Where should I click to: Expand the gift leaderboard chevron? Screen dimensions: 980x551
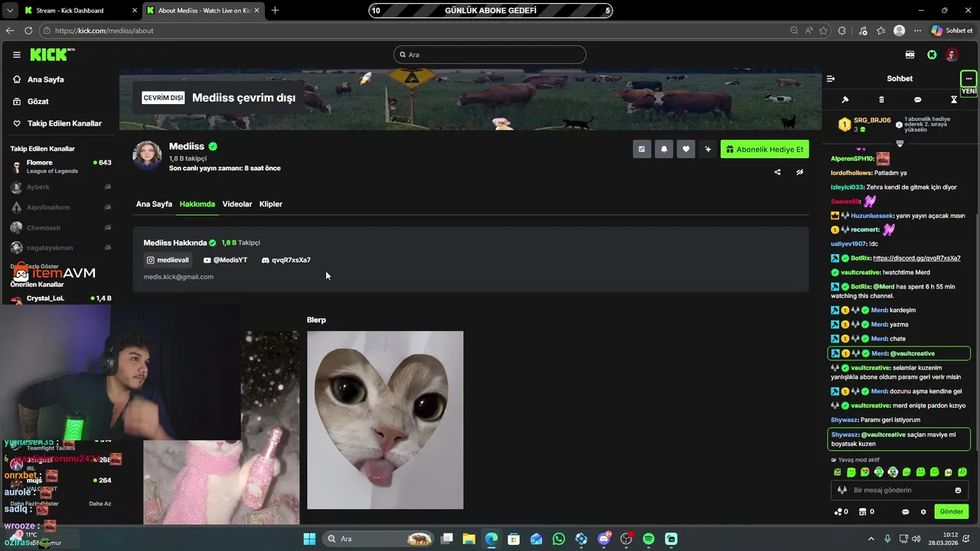click(900, 143)
